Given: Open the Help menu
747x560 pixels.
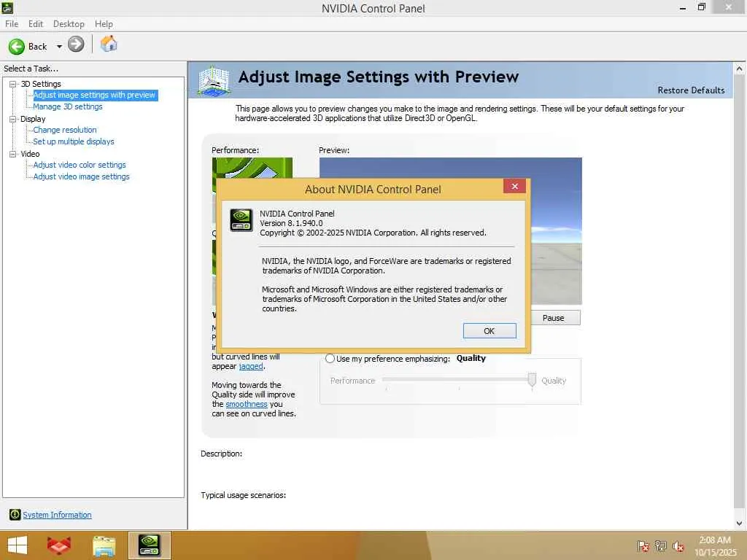Looking at the screenshot, I should [104, 24].
